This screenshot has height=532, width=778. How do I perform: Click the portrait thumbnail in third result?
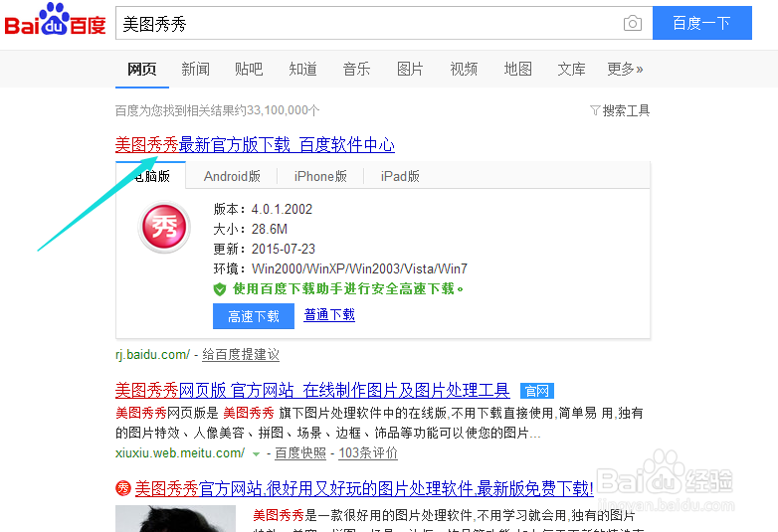click(176, 519)
